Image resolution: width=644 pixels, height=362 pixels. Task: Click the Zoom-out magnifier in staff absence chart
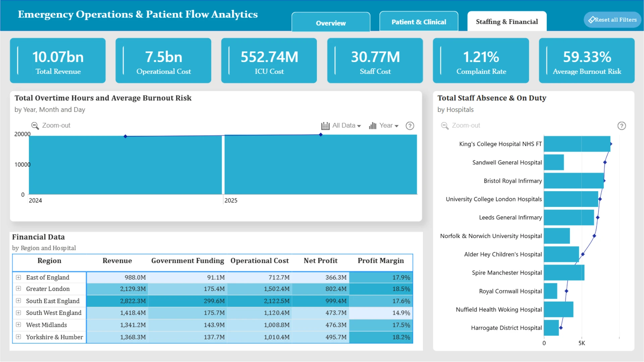pyautogui.click(x=445, y=126)
